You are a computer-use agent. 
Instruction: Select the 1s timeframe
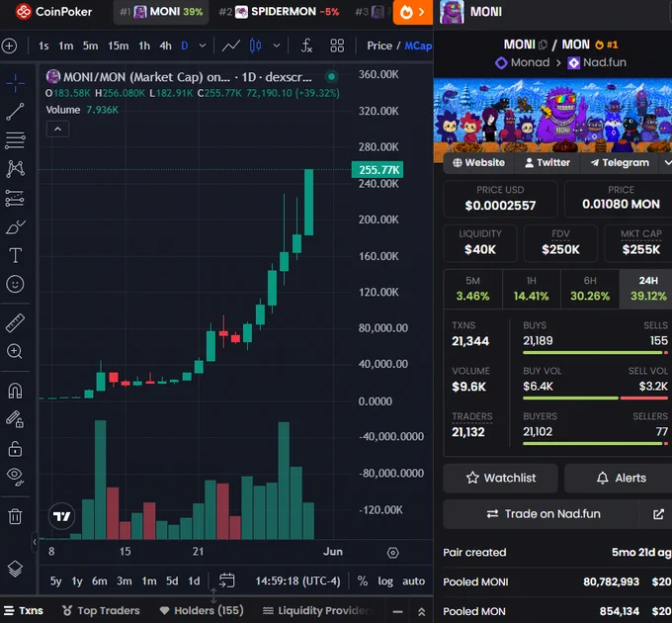[x=43, y=45]
